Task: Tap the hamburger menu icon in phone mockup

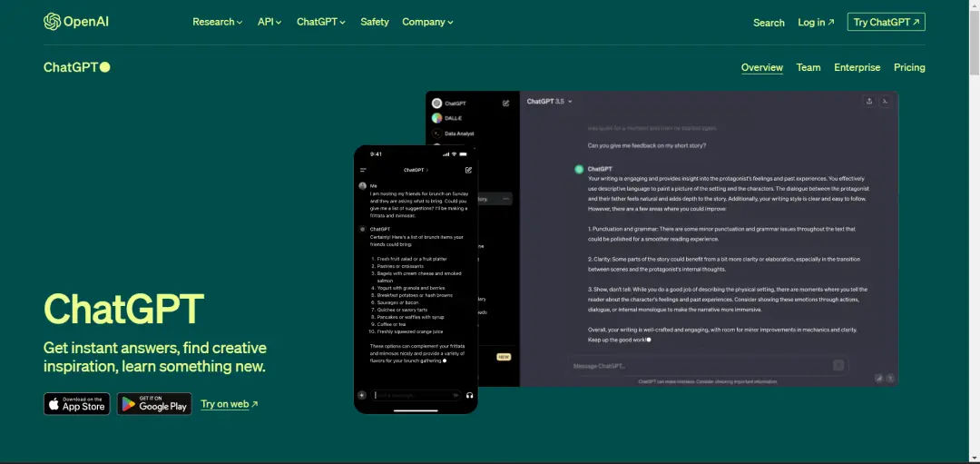Action: tap(363, 170)
